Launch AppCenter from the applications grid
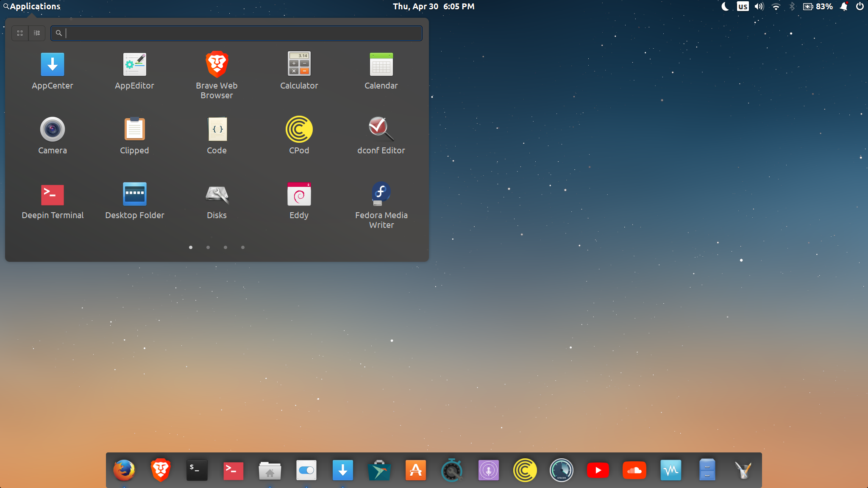Screen dimensions: 868x488 (52, 71)
